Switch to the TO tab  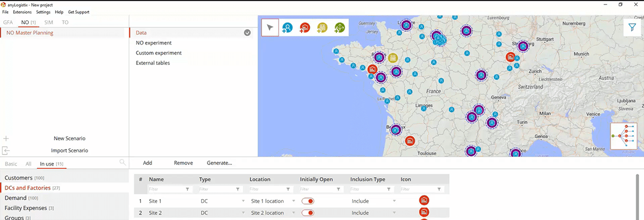click(66, 22)
